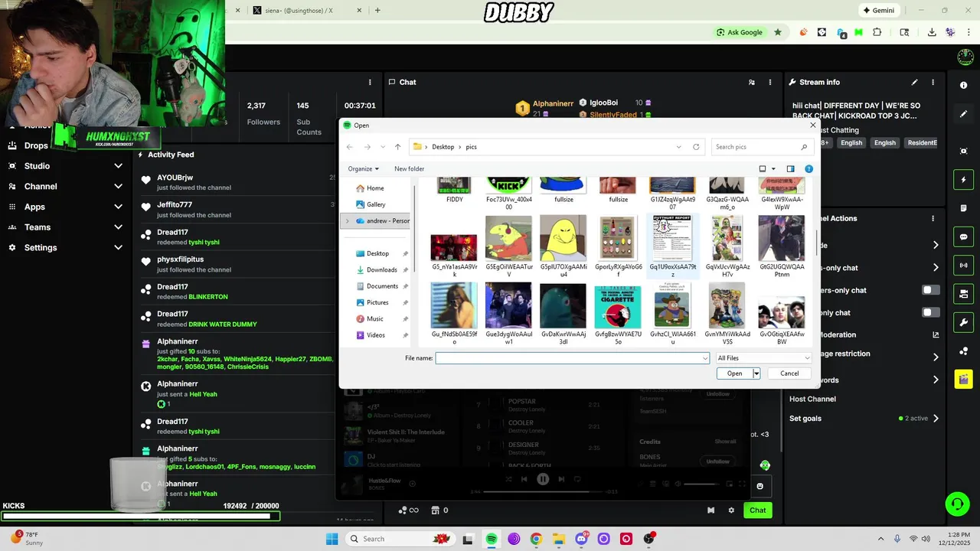
Task: Refresh the pics folder listing
Action: (x=696, y=147)
